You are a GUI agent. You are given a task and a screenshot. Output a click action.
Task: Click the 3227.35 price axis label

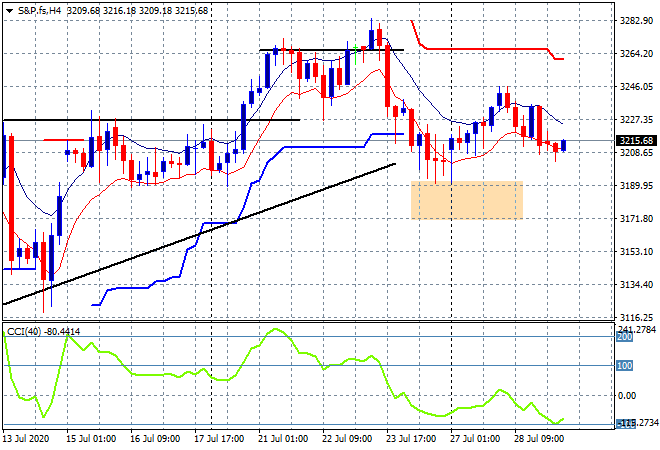(x=636, y=120)
